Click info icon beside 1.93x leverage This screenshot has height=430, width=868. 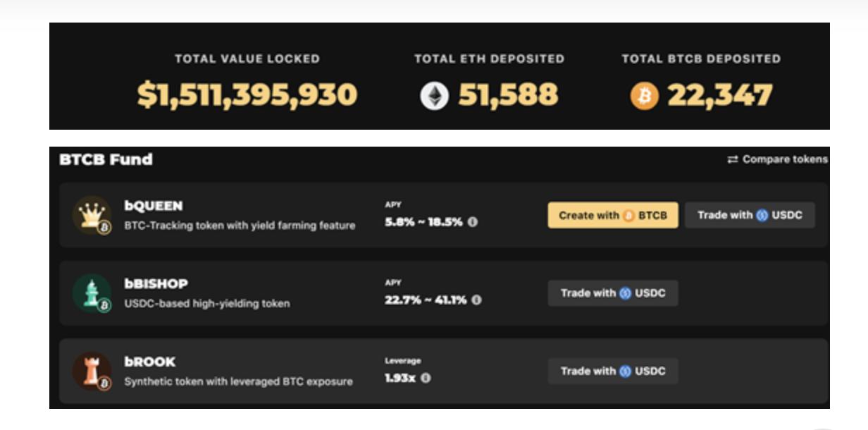click(426, 378)
